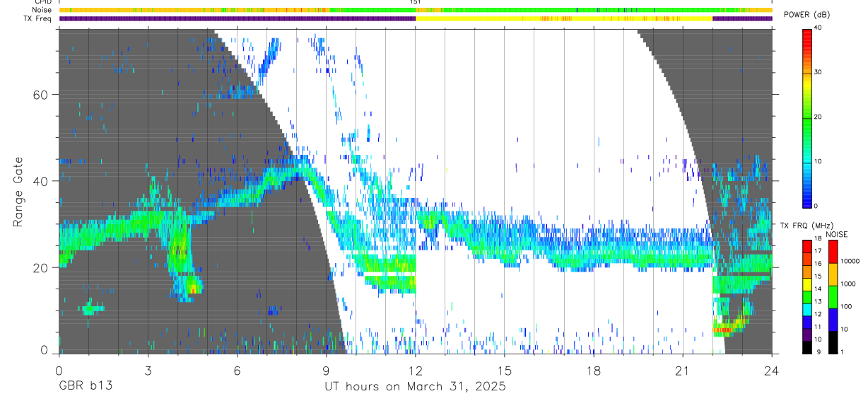Select the "TX FRQ (MHz)" legend title

pyautogui.click(x=806, y=226)
